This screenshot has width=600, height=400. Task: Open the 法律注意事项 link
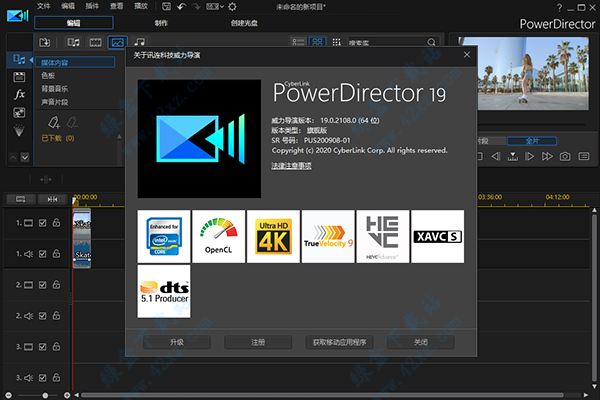point(291,165)
